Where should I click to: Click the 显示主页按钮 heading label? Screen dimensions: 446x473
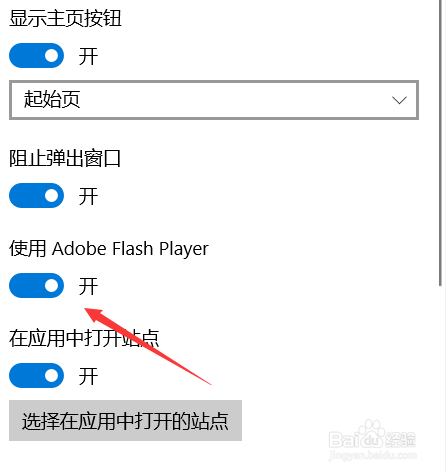[65, 18]
